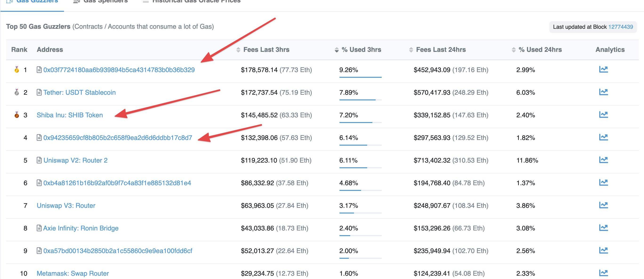This screenshot has height=279, width=644.
Task: Click contract icon beside Axie Infinity Ronin Bridge
Action: point(39,228)
